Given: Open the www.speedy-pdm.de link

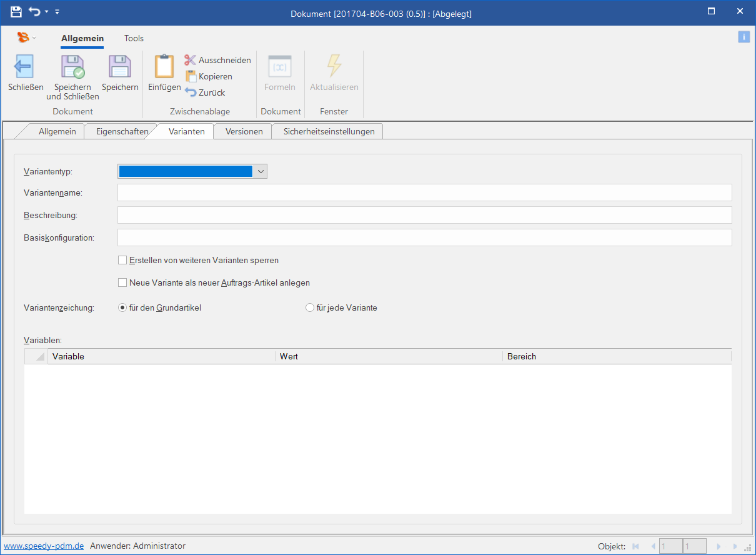Looking at the screenshot, I should pos(44,546).
